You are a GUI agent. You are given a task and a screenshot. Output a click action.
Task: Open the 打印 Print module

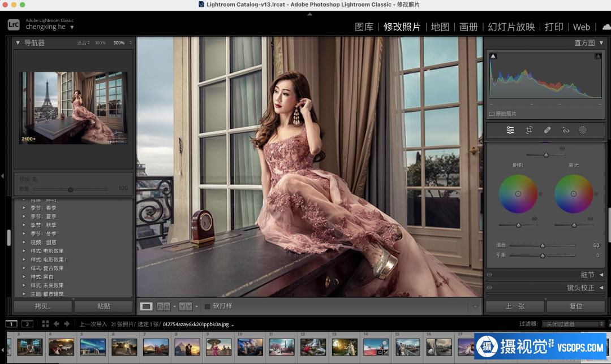554,27
